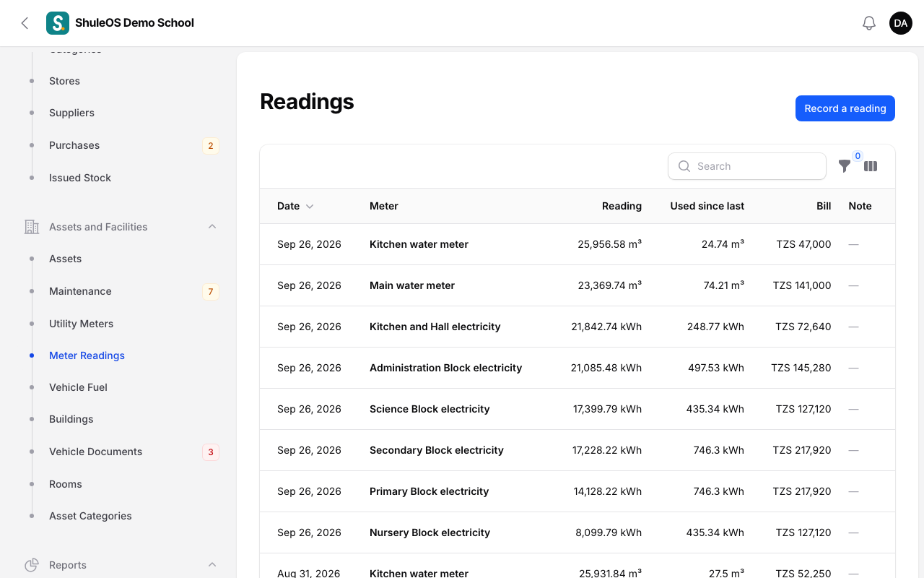This screenshot has width=924, height=578.
Task: Open Issued Stock in the sidebar
Action: (80, 178)
